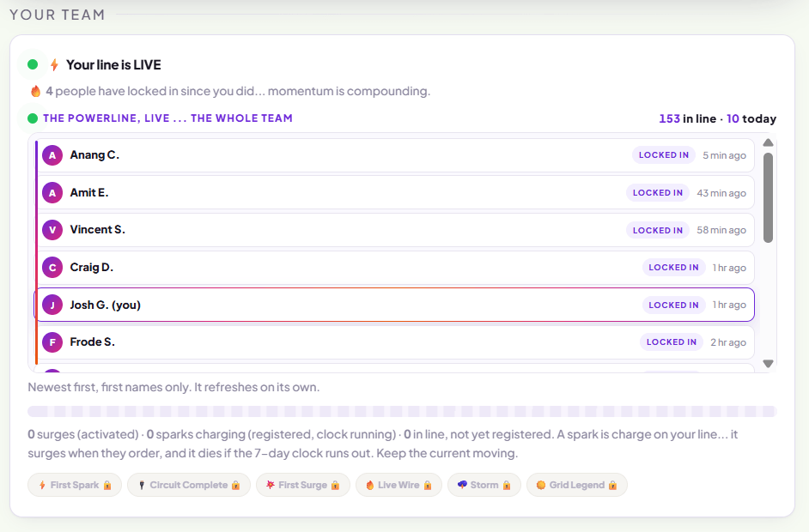Click the "Your line is LIVE" heading
Viewport: 809px width, 532px height.
coord(113,65)
